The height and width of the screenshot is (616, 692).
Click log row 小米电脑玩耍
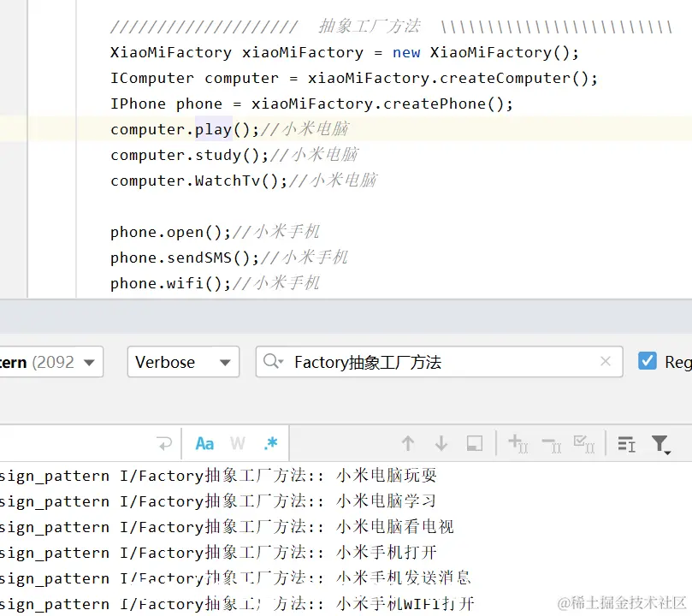pos(218,476)
